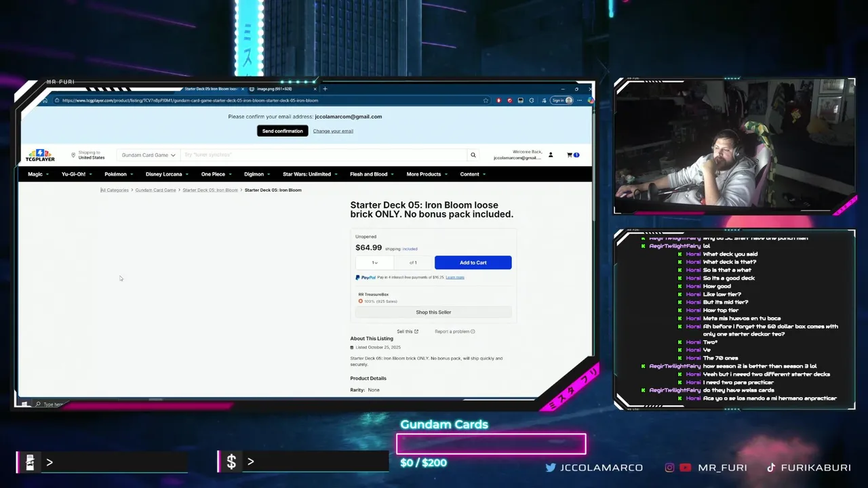Open the quantity selector dropdown
The image size is (868, 488).
click(x=374, y=262)
